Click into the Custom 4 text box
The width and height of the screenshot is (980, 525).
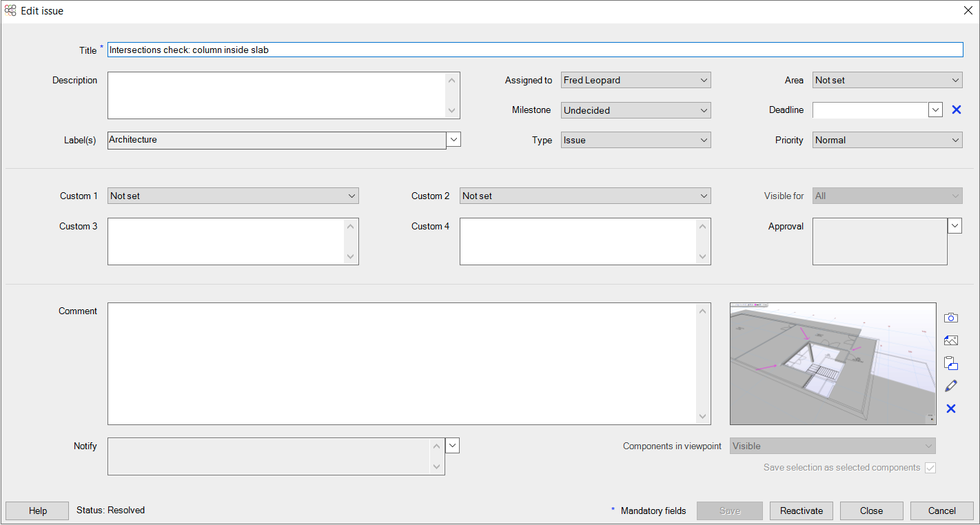coord(578,241)
